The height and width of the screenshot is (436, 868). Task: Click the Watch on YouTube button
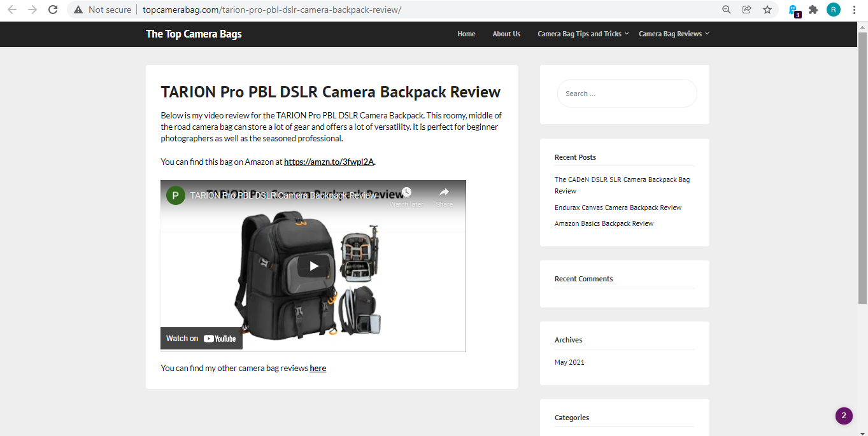point(201,339)
